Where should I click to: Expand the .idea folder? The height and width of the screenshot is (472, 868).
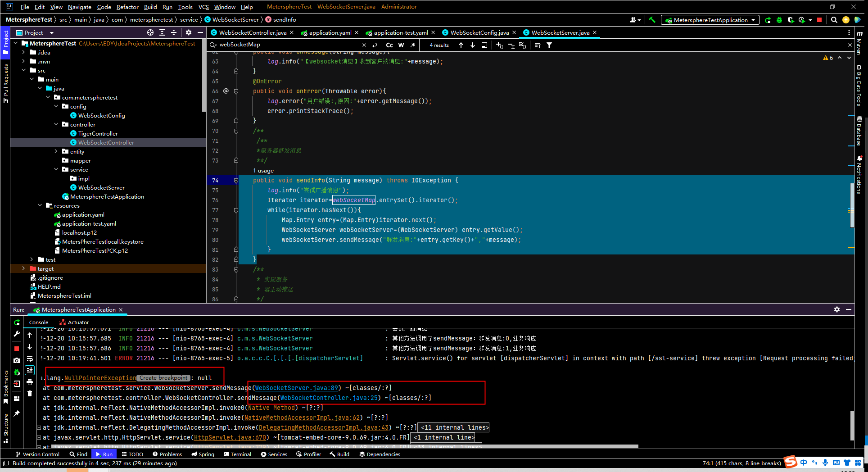23,52
